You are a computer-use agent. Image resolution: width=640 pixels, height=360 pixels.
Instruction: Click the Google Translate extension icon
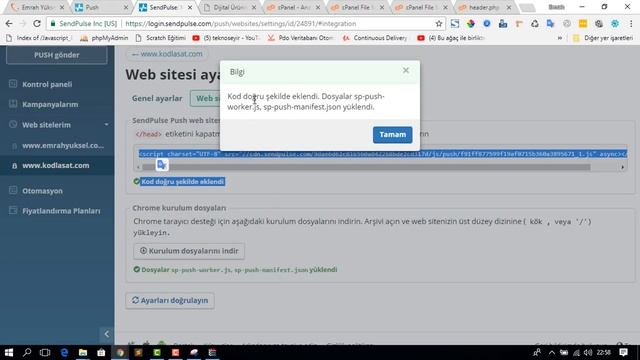(551, 24)
